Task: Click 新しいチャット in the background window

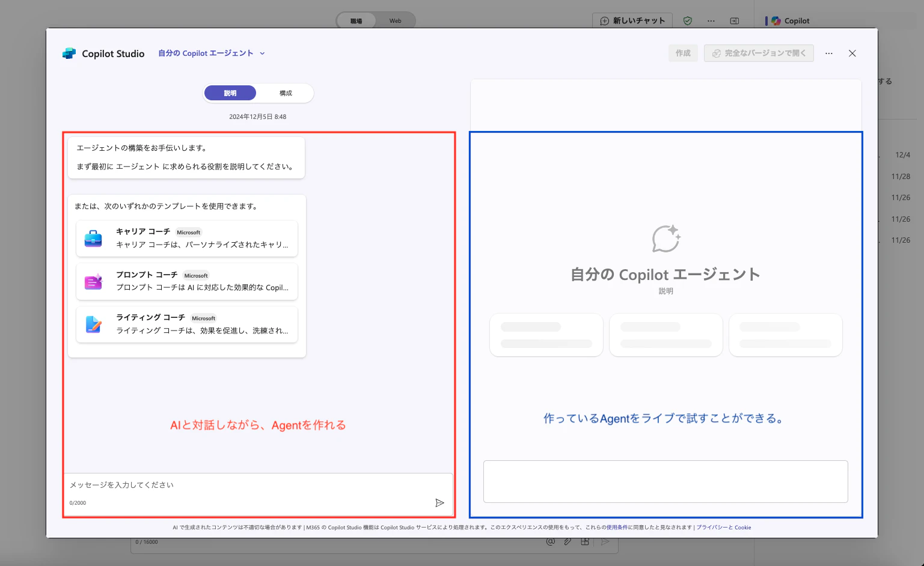Action: [x=632, y=20]
